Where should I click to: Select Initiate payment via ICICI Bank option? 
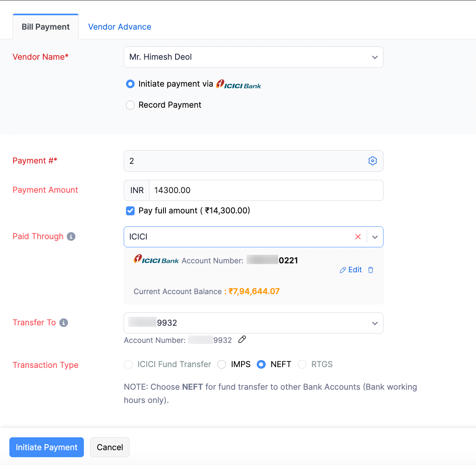[130, 84]
